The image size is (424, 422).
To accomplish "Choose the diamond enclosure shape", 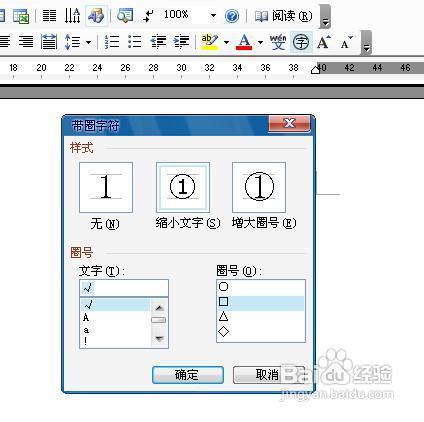I will click(x=261, y=331).
